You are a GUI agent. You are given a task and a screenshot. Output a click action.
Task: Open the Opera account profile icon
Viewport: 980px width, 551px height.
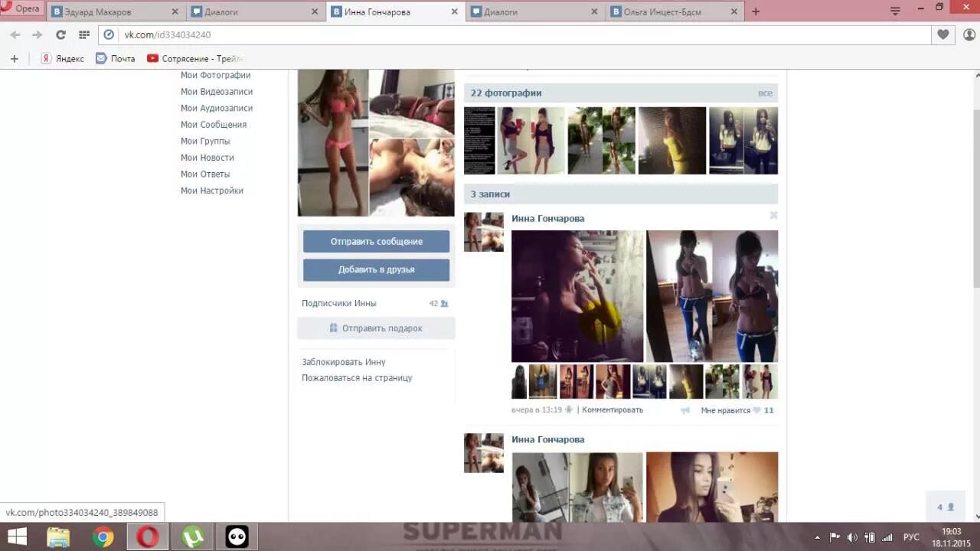(969, 34)
